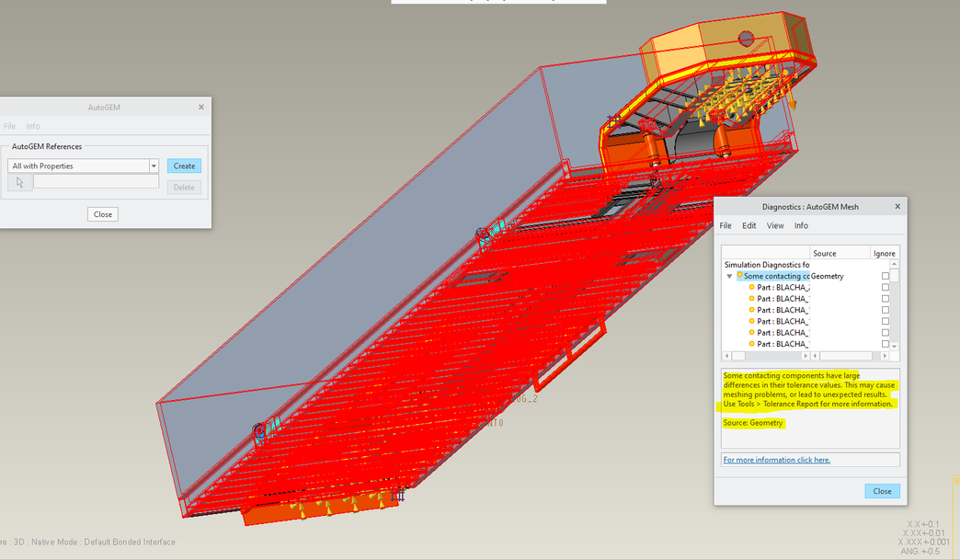Viewport: 960px width, 560px height.
Task: Click right arrow of tree column horizontal scrollbar
Action: coord(806,356)
